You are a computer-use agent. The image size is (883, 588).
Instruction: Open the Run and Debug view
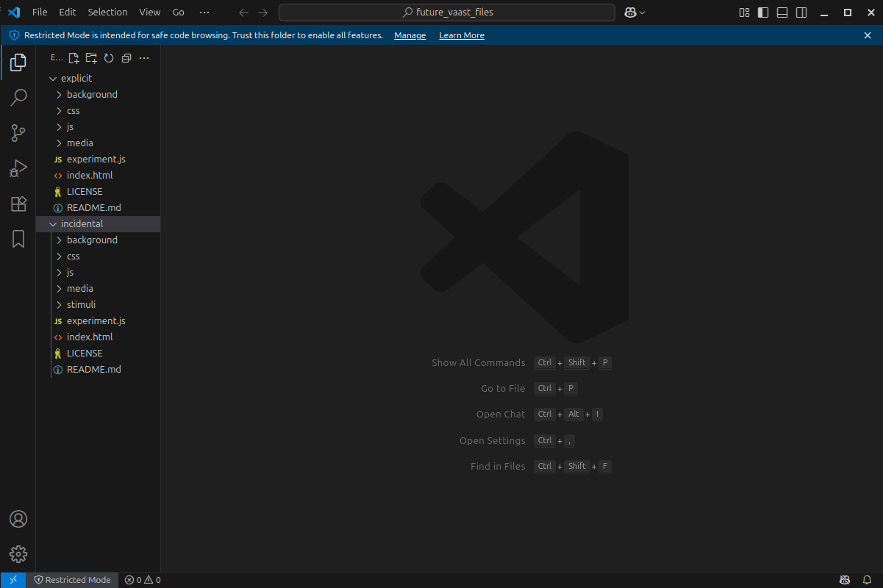pos(18,169)
